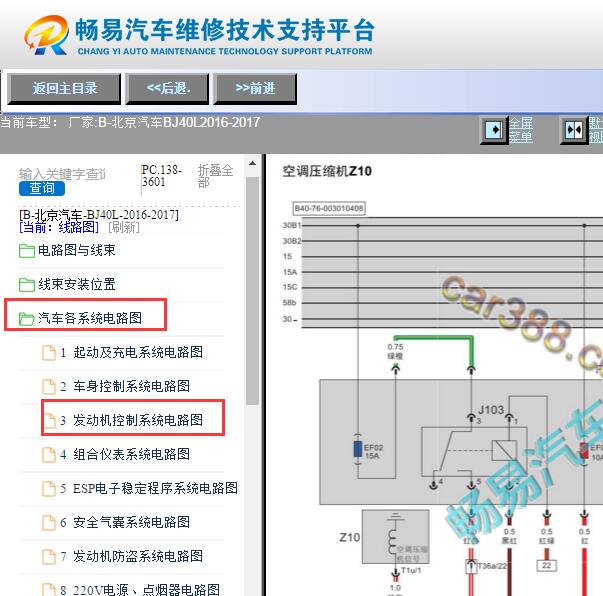Open 7 发动机防盗系统电路图
The width and height of the screenshot is (603, 596).
pyautogui.click(x=132, y=556)
